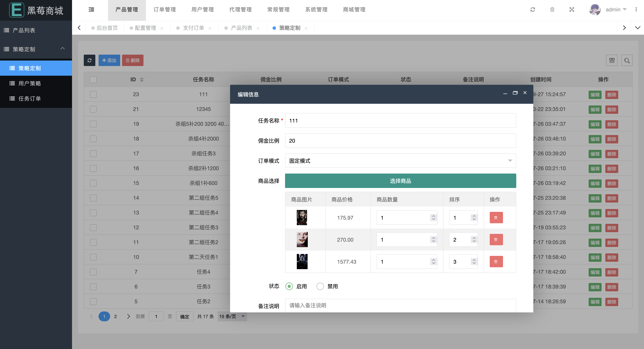
Task: Click the trash icon in the top bar
Action: pyautogui.click(x=552, y=9)
